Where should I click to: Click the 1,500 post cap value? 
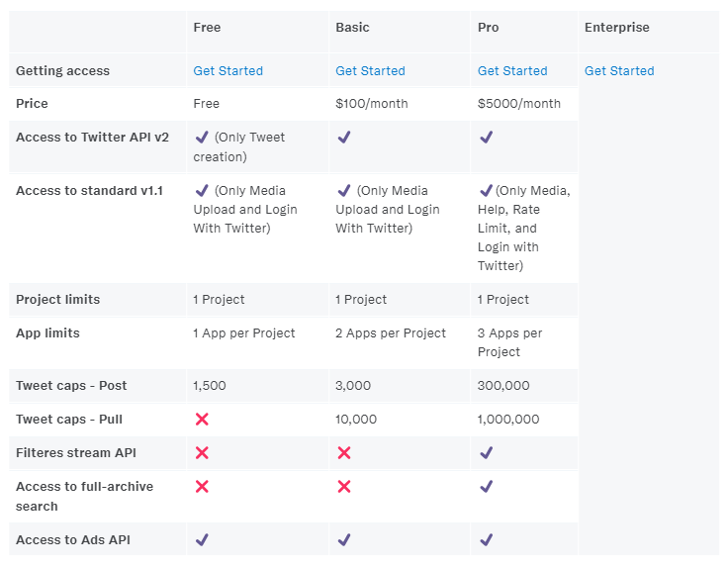pos(210,386)
